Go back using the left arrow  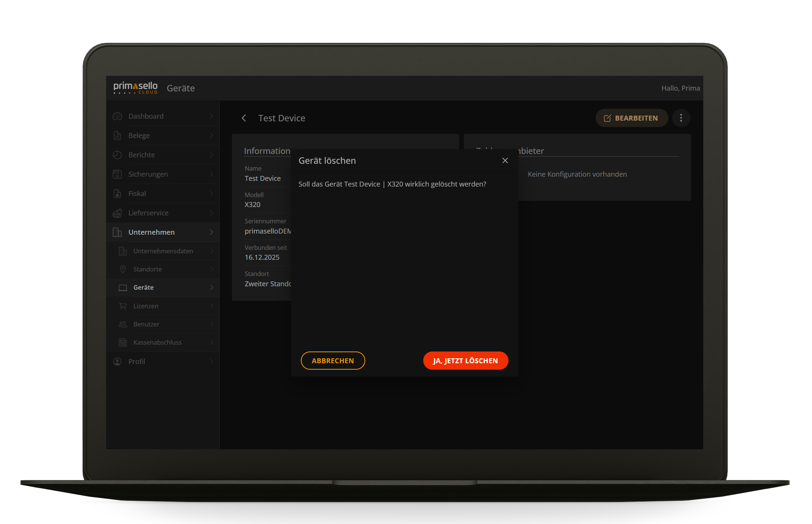click(x=244, y=118)
